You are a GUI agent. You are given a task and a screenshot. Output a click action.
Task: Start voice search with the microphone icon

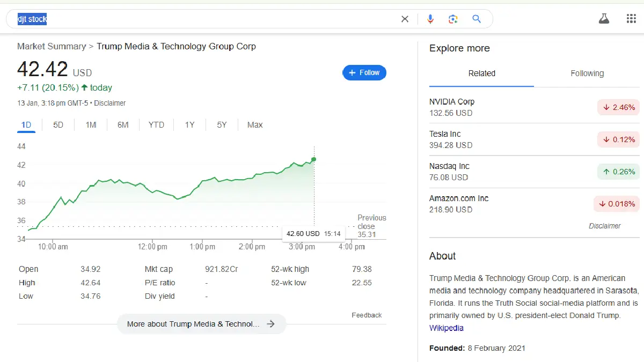tap(430, 19)
